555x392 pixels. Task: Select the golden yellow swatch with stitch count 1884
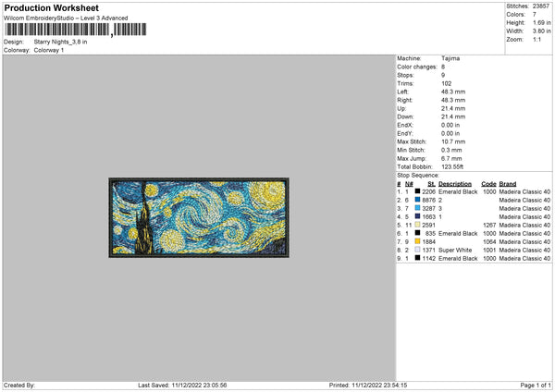click(x=418, y=241)
